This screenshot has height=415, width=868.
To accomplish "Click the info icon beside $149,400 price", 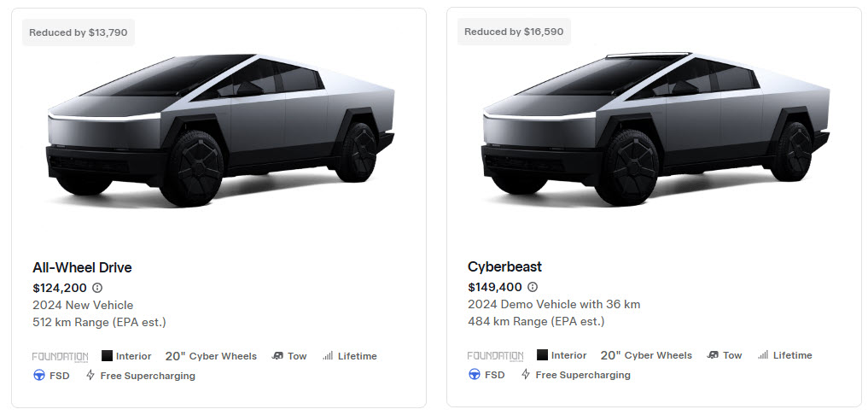I will click(533, 288).
